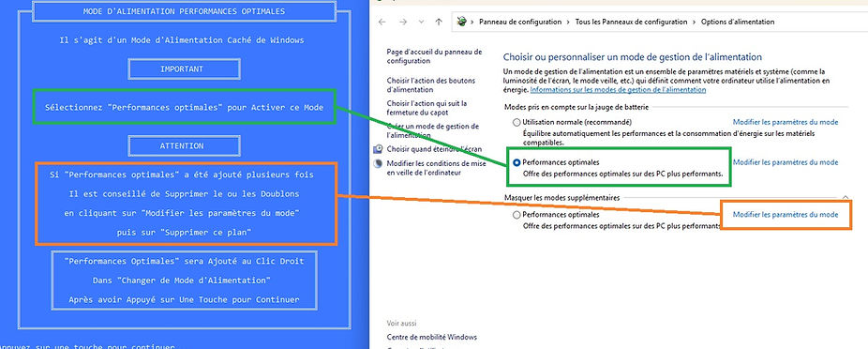868x349 pixels.
Task: Expand chevron before Options d'alimentation breadcrumb
Action: [695, 23]
